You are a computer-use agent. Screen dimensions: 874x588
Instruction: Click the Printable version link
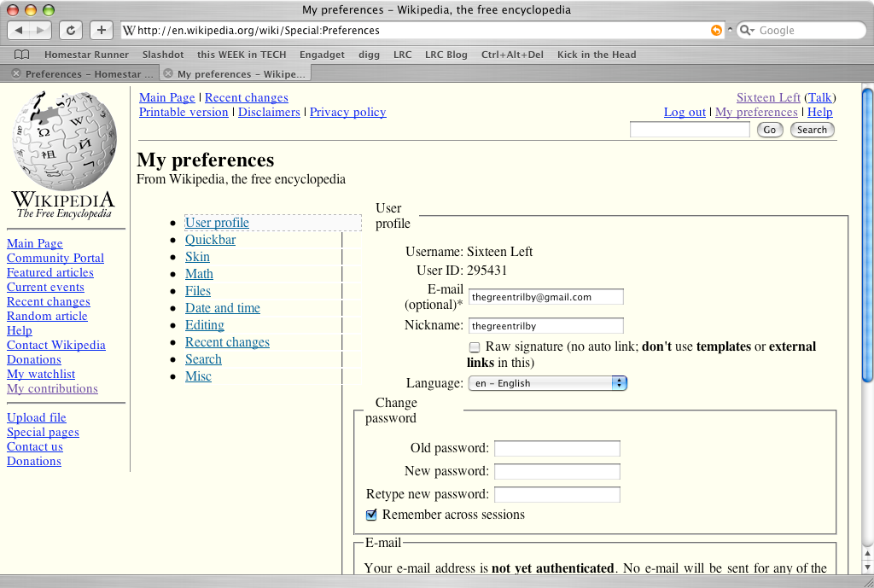coord(184,112)
